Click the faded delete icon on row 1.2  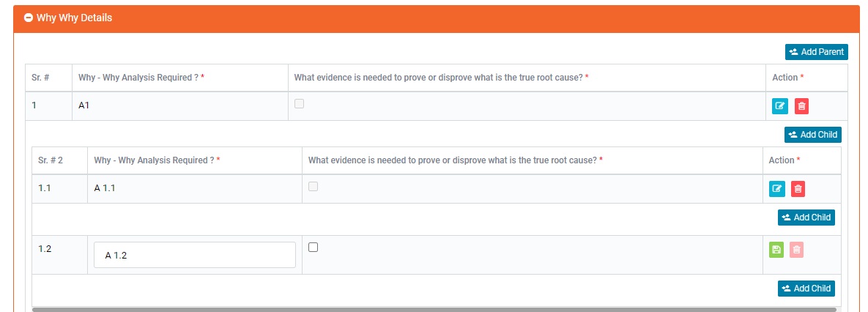[x=797, y=250]
